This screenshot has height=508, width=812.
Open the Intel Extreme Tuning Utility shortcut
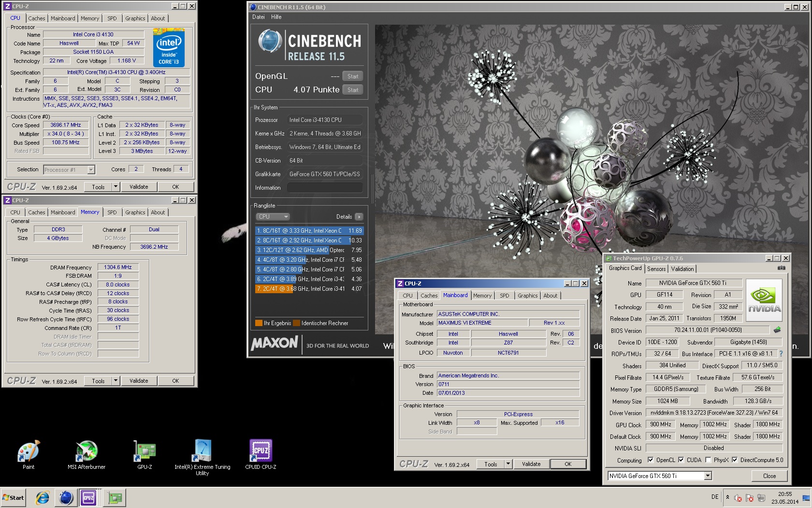203,457
